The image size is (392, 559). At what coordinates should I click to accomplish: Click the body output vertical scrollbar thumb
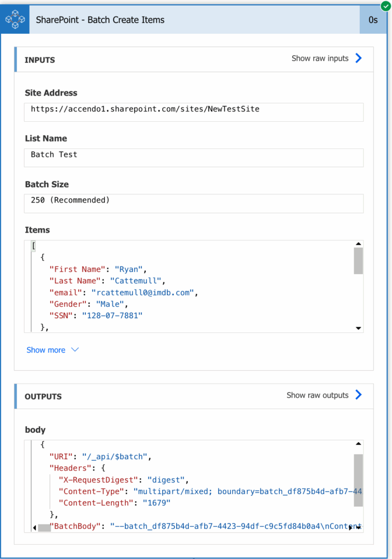pos(359,480)
